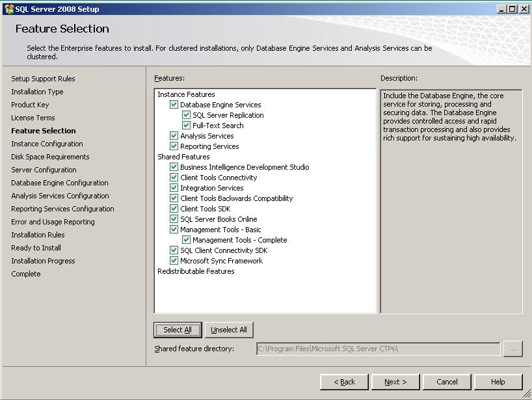Select Installation Type step
Viewport: 532px width, 400px height.
click(37, 92)
